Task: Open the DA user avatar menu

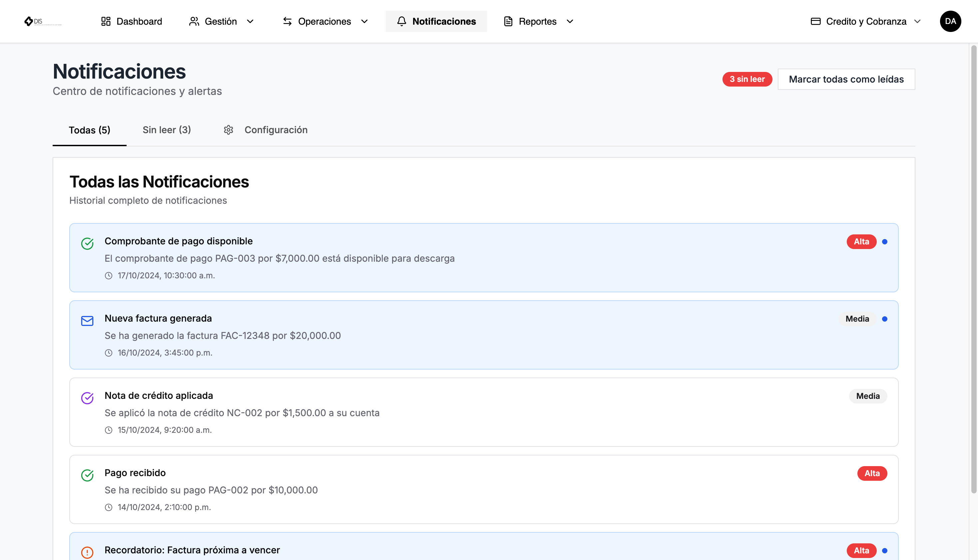Action: click(950, 21)
